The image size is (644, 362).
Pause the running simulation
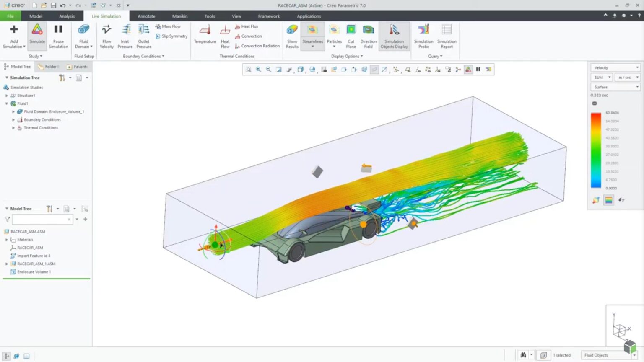tap(58, 36)
